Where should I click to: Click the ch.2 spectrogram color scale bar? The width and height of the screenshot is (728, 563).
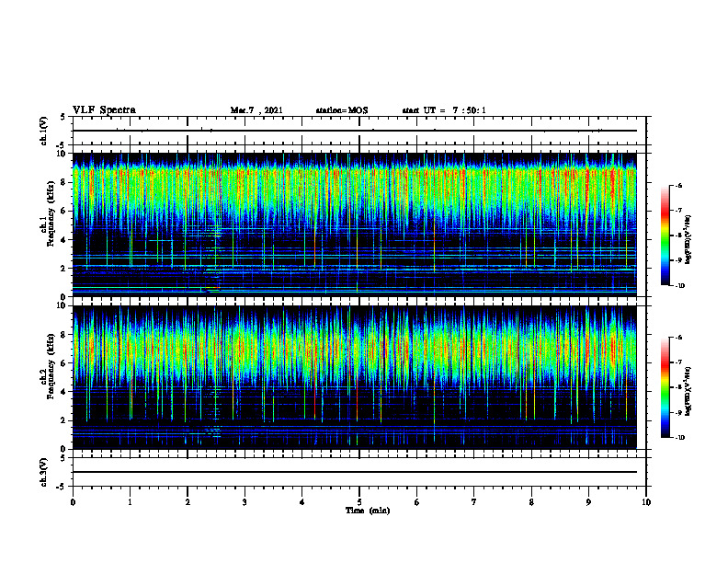(665, 387)
